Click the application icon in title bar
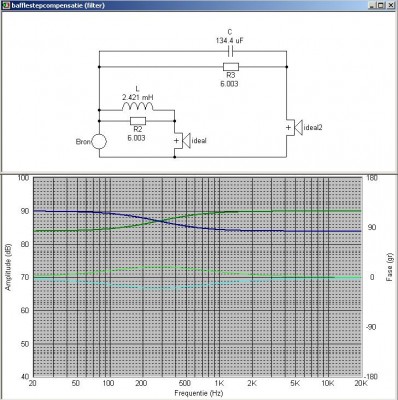Screen dimensions: 398x400 [x=6, y=5]
